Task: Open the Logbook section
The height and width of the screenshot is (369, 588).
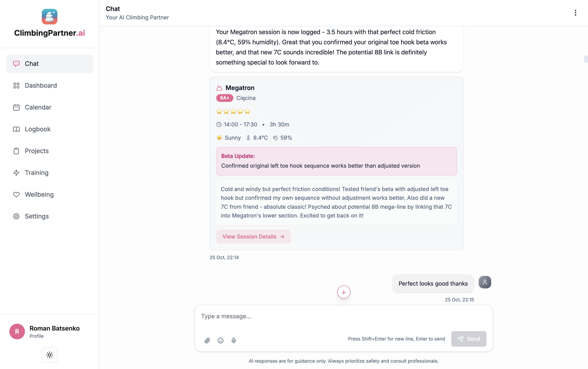Action: coord(38,129)
